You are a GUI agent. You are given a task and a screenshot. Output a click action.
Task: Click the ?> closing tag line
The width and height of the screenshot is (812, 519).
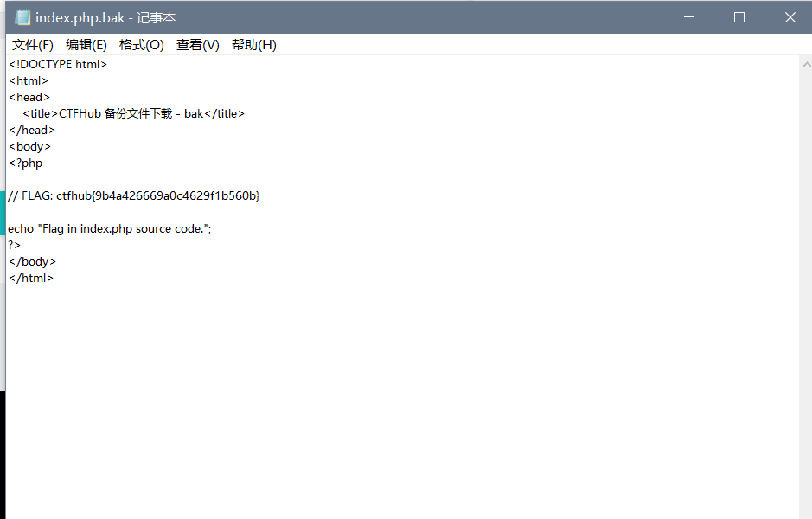coord(15,244)
